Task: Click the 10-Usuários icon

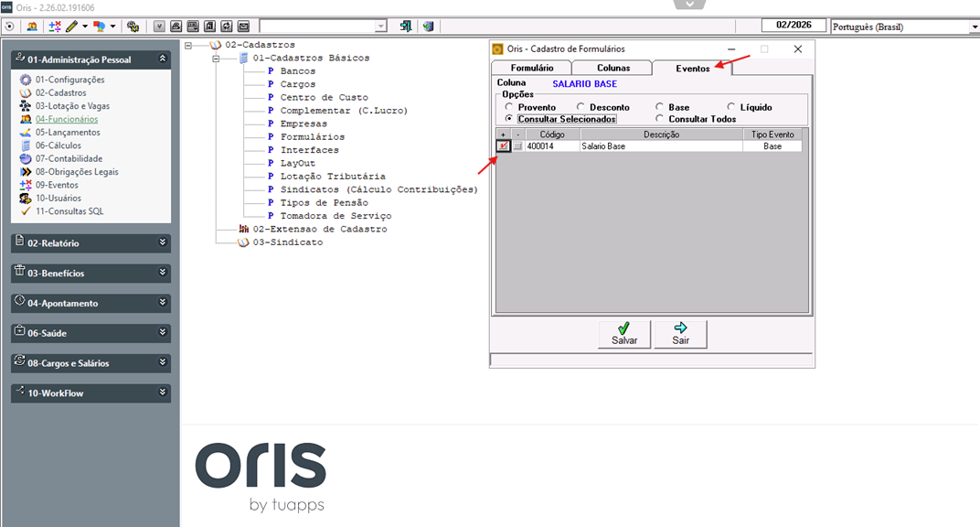Action: pyautogui.click(x=26, y=199)
